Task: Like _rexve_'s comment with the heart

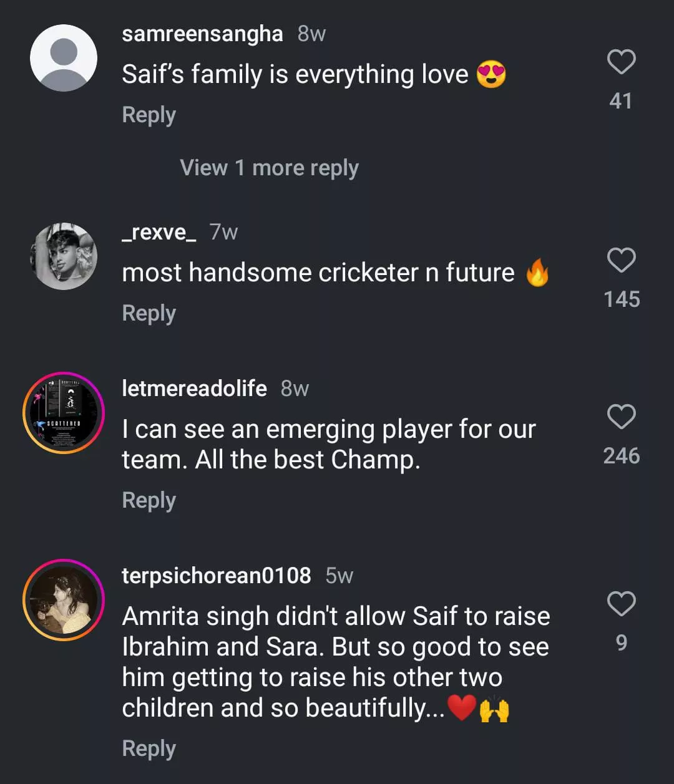Action: pos(621,260)
